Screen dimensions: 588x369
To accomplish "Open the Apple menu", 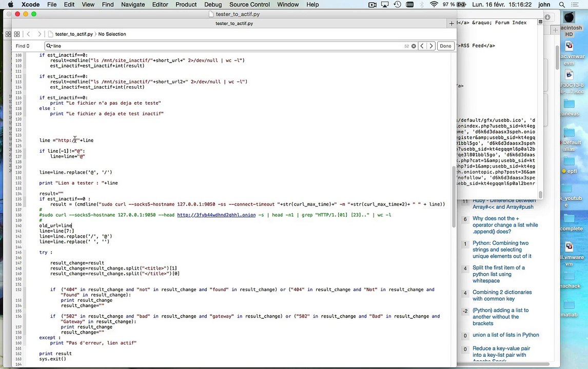I will point(10,5).
